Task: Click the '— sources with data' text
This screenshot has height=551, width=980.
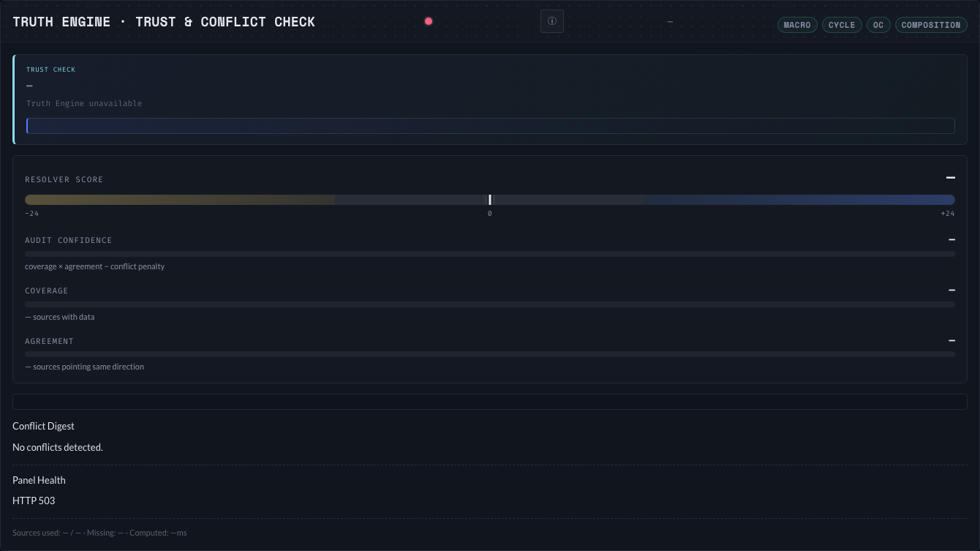Action: click(60, 317)
